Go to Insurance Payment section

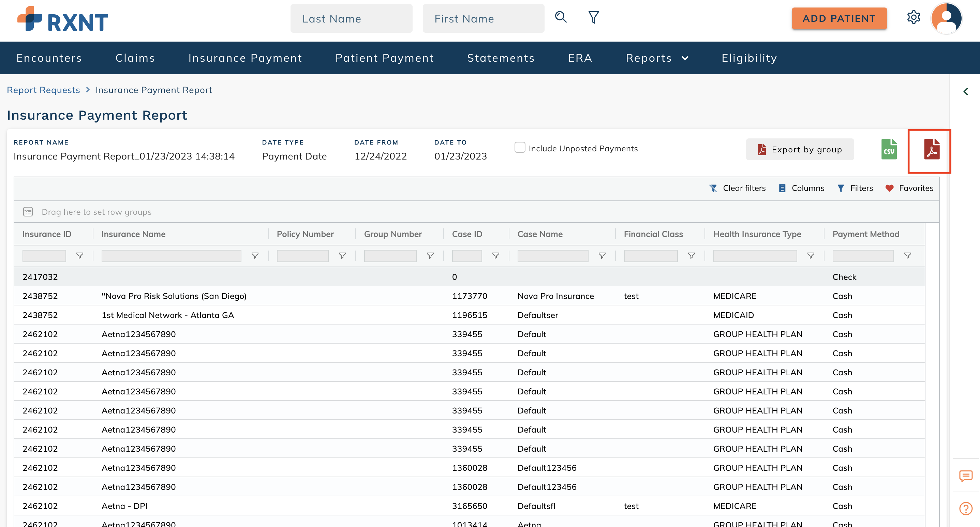(245, 58)
